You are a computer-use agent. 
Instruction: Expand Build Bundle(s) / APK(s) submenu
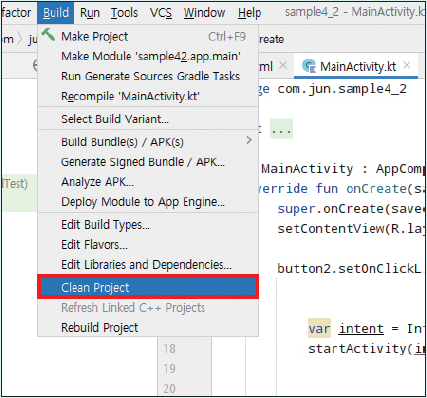pos(148,142)
